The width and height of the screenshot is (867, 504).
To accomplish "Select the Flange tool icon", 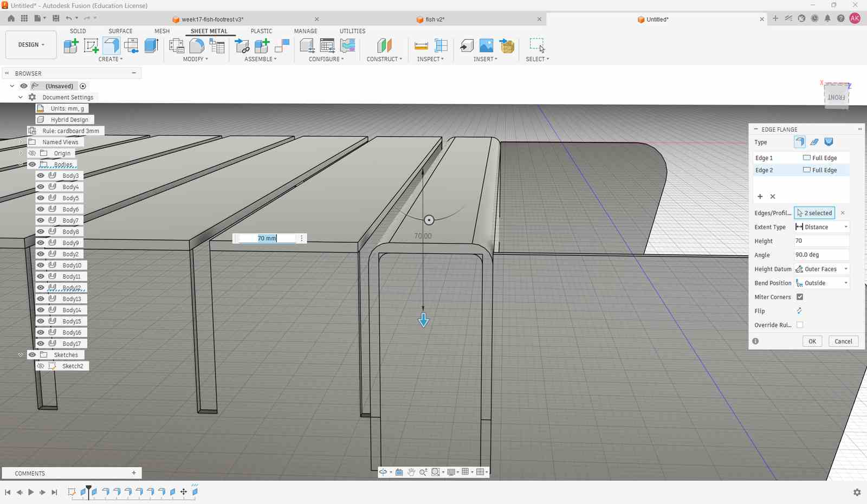I will [x=111, y=46].
